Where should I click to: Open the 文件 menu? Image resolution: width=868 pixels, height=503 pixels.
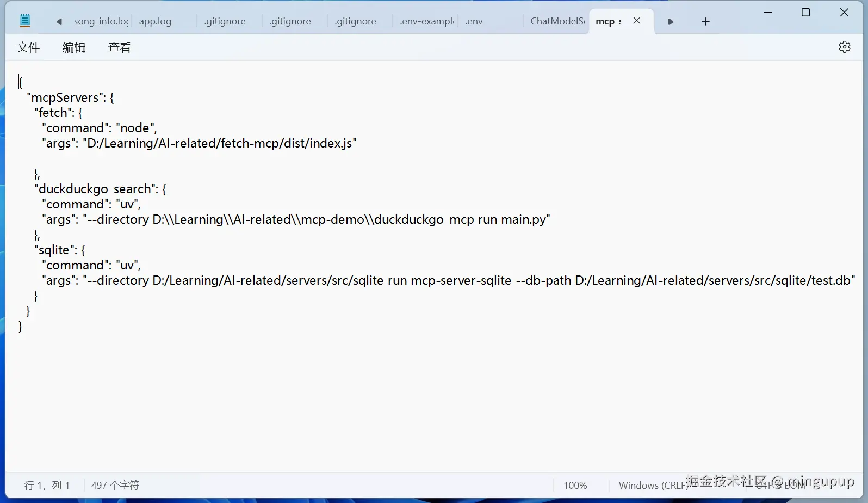28,47
